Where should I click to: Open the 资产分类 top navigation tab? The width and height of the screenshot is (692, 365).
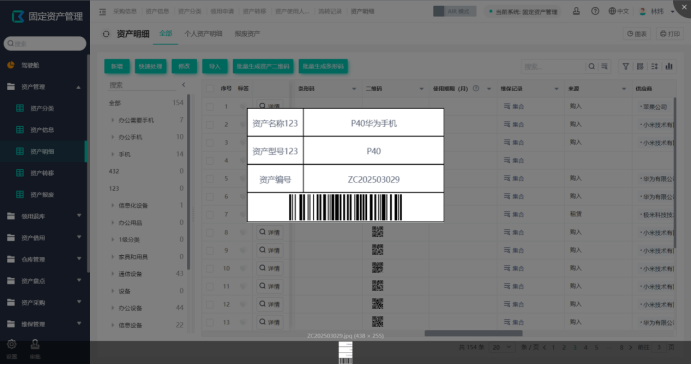click(x=189, y=11)
